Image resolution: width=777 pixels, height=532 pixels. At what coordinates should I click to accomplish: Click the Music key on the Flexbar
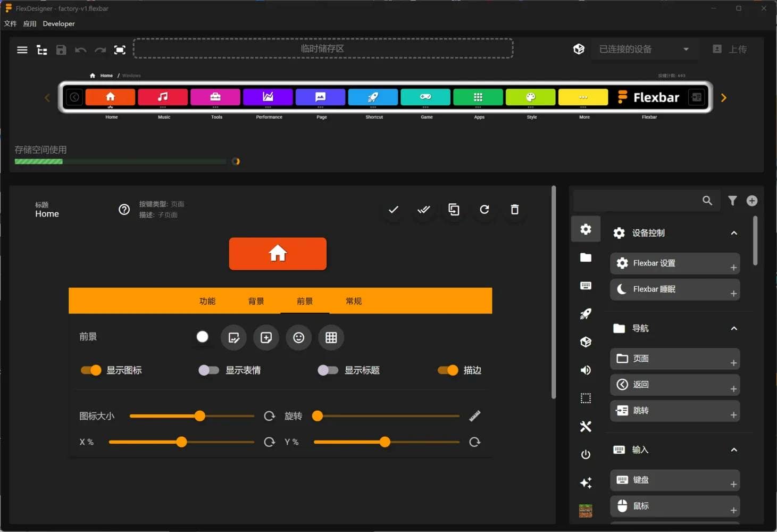pyautogui.click(x=163, y=97)
